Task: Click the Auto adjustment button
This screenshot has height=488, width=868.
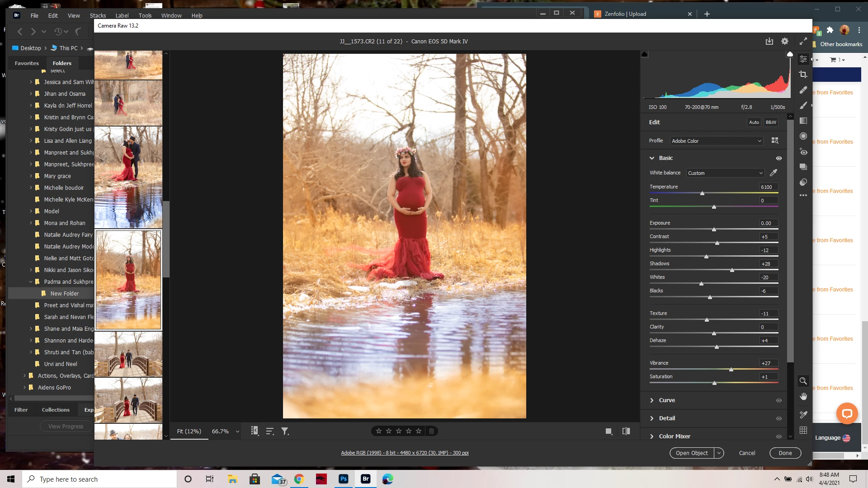Action: point(754,122)
